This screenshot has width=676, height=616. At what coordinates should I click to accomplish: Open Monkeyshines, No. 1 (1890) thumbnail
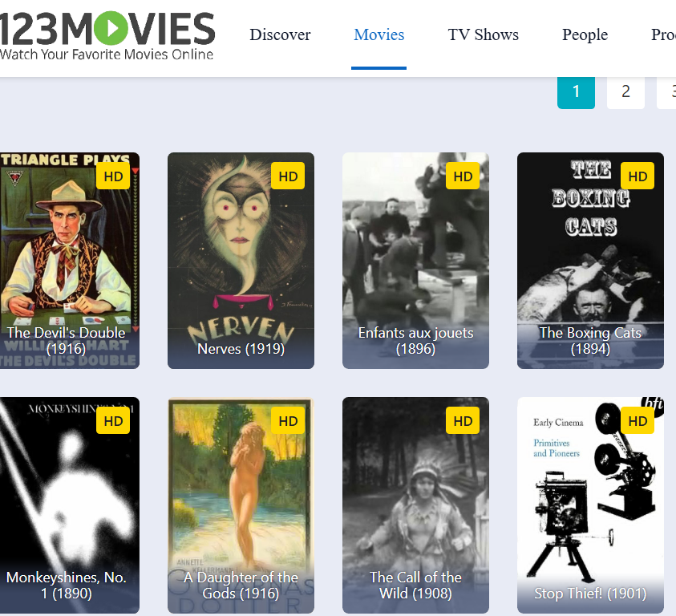pos(69,505)
